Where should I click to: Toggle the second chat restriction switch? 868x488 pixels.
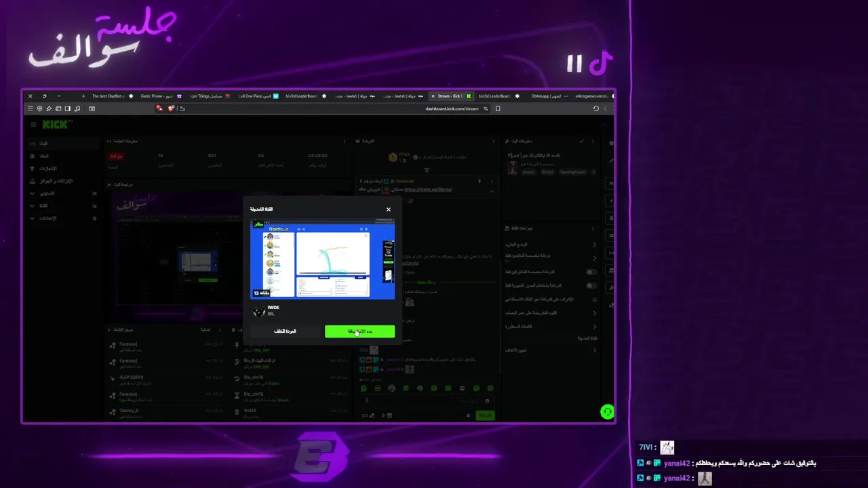click(591, 285)
